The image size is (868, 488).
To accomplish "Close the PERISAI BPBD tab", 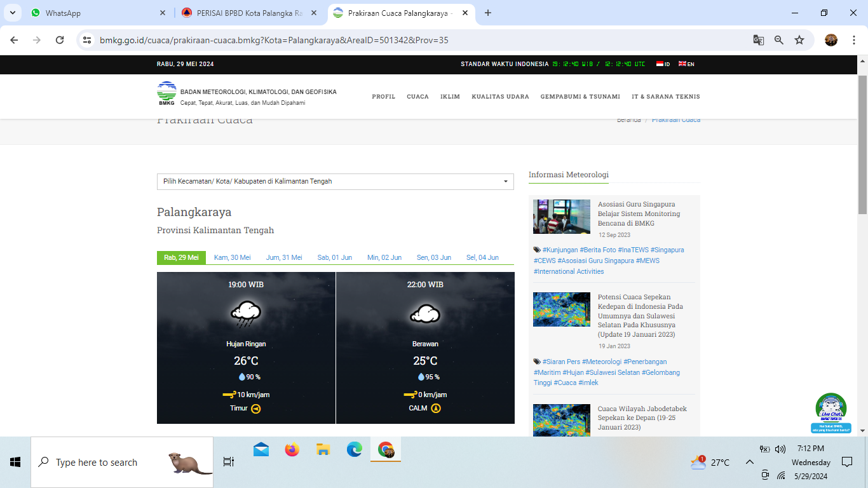I will [314, 13].
